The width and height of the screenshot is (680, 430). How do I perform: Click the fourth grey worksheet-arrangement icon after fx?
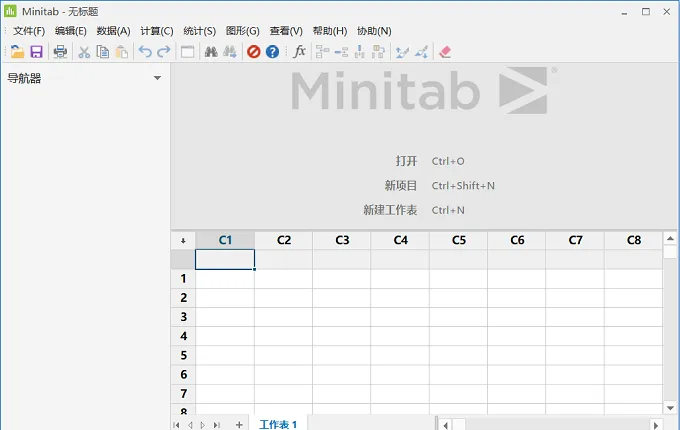tap(379, 52)
